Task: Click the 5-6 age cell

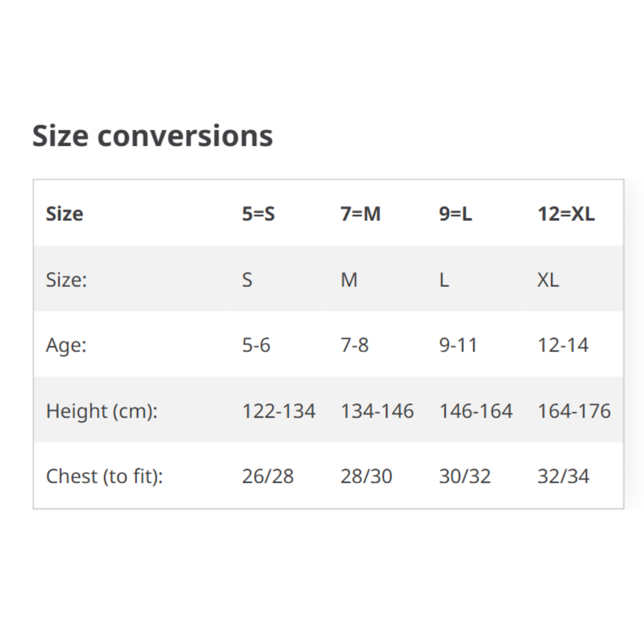Action: coord(256,345)
